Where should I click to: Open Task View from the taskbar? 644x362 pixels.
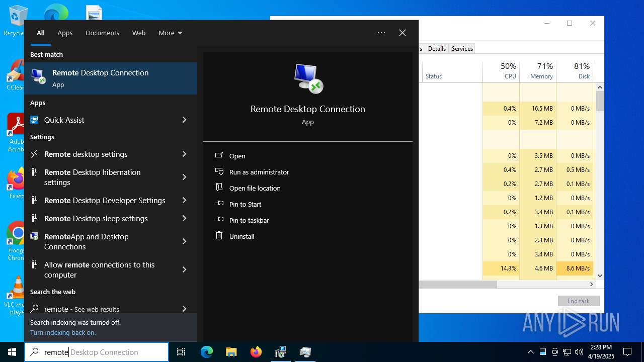(181, 352)
